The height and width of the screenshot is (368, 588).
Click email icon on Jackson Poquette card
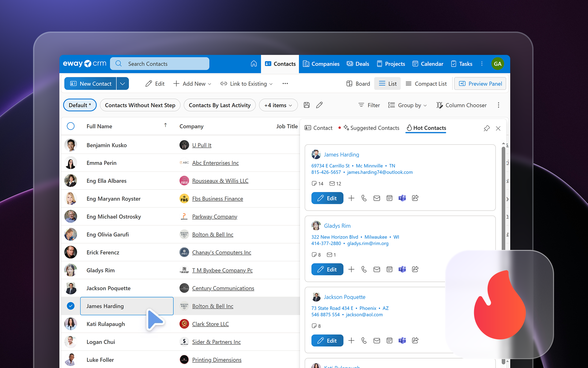click(x=377, y=340)
